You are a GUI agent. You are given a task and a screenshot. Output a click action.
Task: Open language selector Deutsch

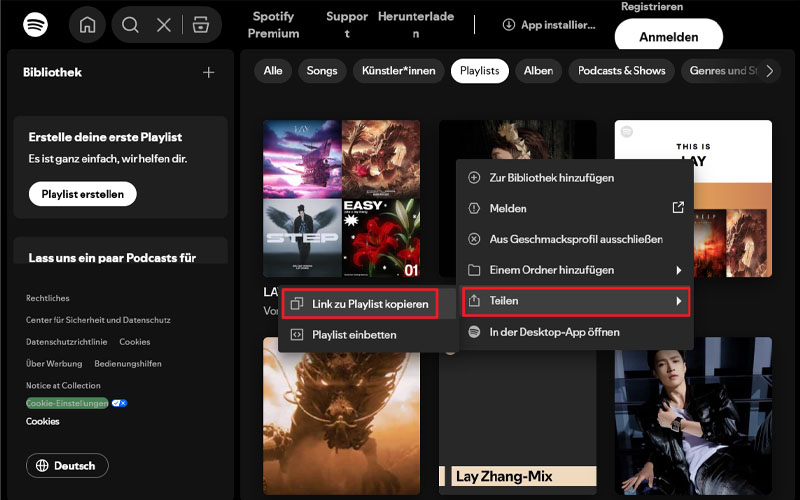click(67, 465)
